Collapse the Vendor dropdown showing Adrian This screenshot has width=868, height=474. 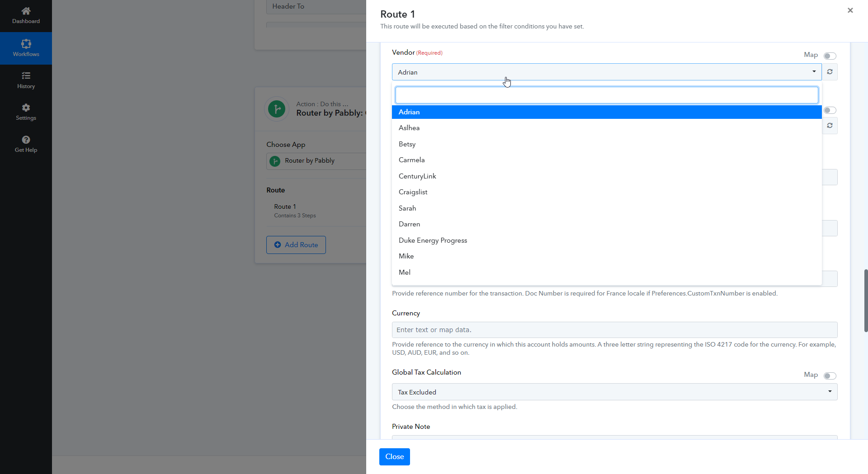(607, 72)
